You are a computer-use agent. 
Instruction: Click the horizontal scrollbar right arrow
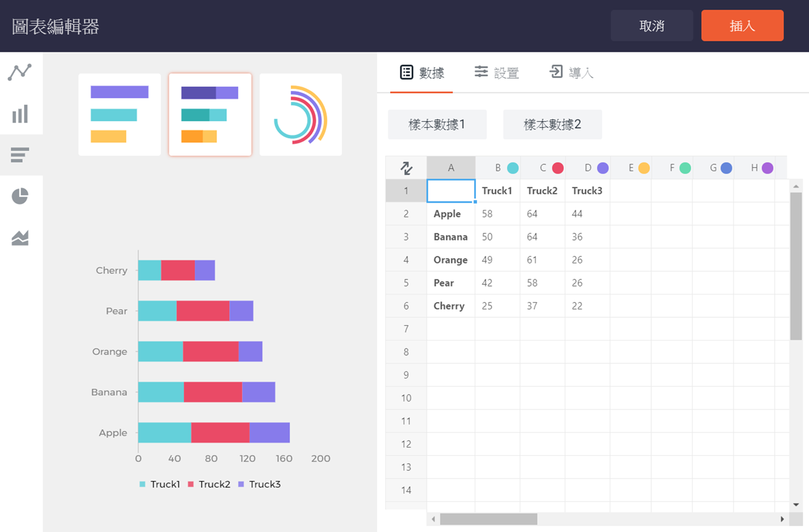coord(782,519)
